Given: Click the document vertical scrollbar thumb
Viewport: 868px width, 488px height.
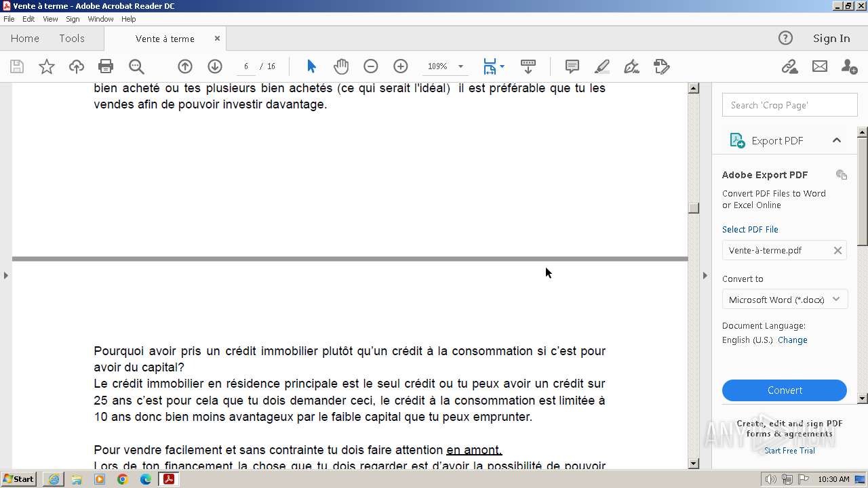Looking at the screenshot, I should coord(693,208).
